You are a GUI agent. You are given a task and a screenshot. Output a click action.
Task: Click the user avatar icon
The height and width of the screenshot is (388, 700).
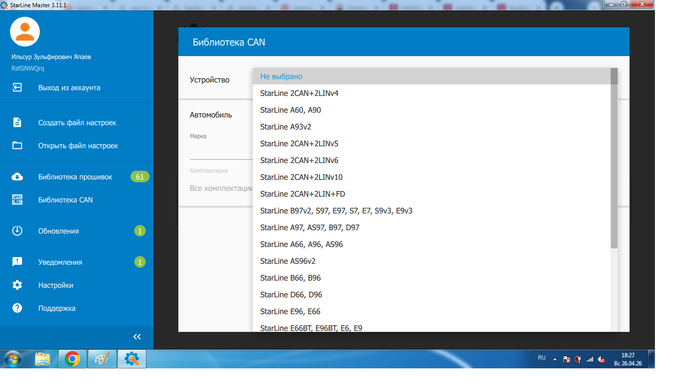tap(25, 32)
